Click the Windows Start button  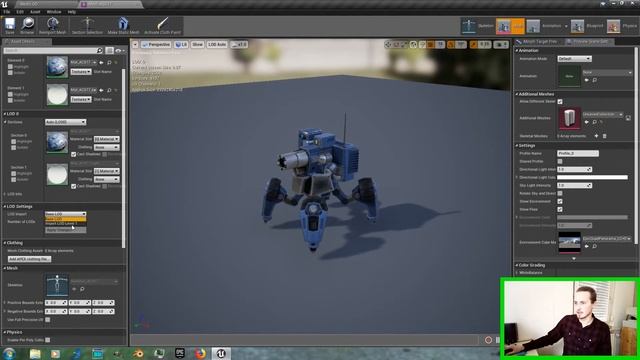tap(9, 353)
